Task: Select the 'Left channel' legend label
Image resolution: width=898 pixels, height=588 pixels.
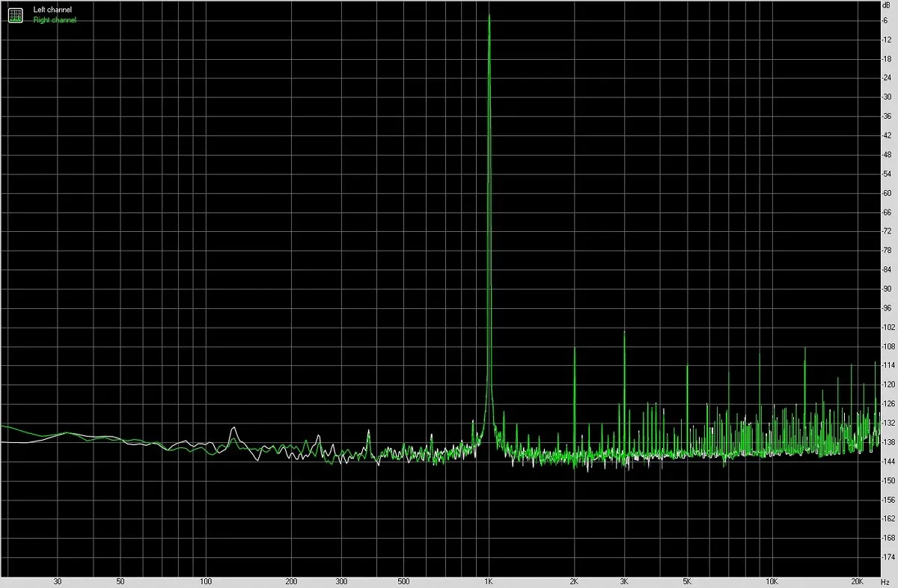Action: coord(52,10)
